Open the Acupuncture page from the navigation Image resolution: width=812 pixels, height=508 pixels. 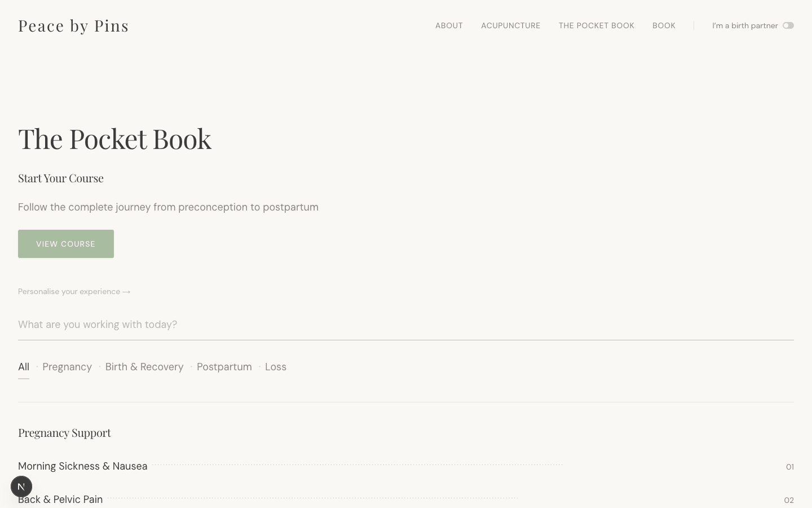510,25
